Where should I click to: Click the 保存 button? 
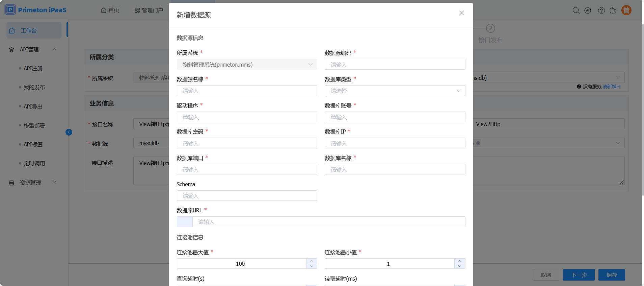tap(611, 275)
